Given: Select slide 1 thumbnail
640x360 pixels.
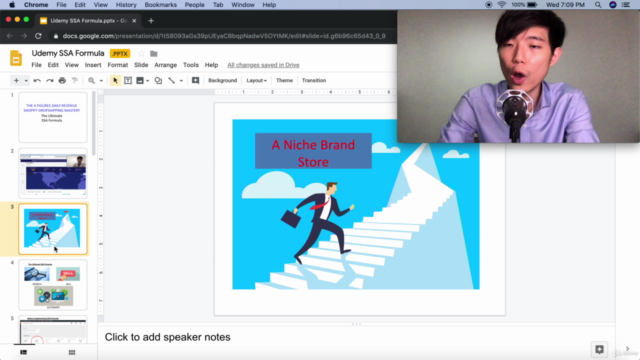Looking at the screenshot, I should click(53, 117).
